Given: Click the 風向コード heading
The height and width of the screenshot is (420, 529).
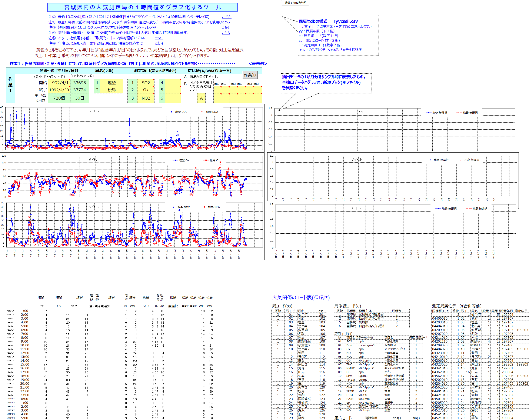Looking at the screenshot, I should [343, 418].
